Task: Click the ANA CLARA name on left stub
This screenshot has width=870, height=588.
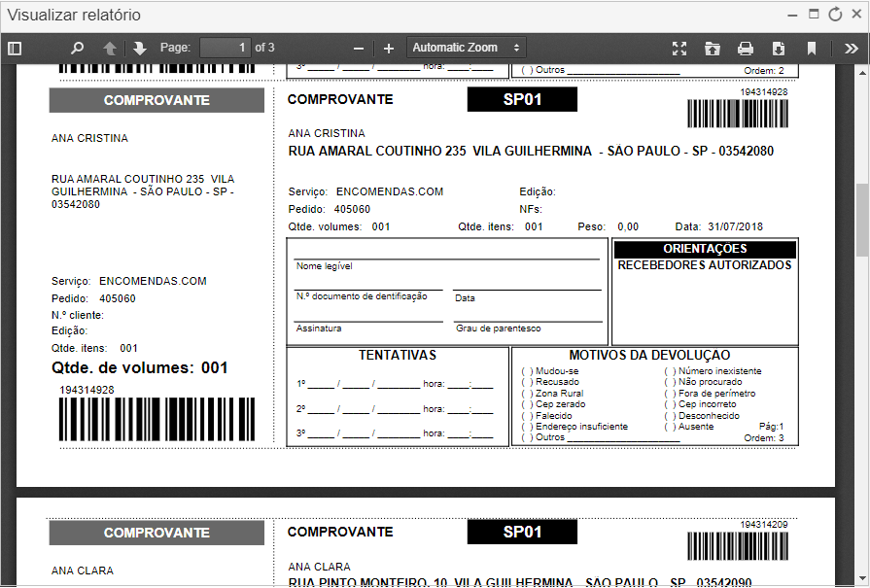Action: tap(82, 571)
